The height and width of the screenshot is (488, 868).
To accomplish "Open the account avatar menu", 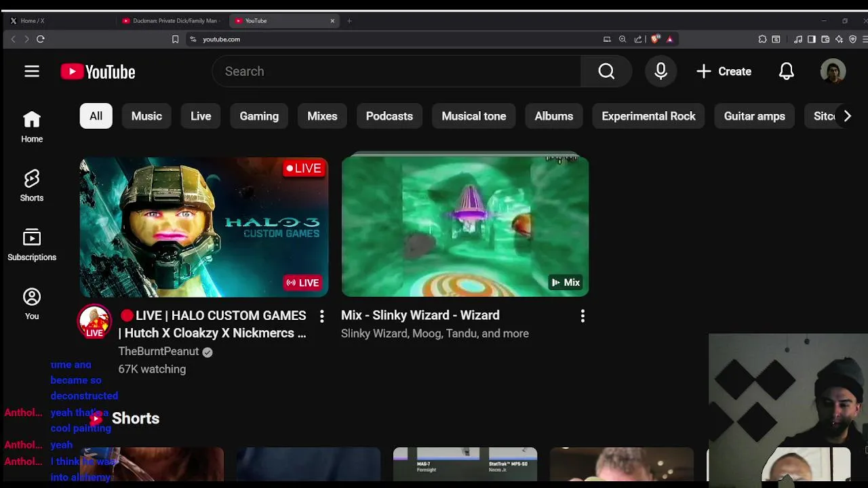I will click(833, 71).
